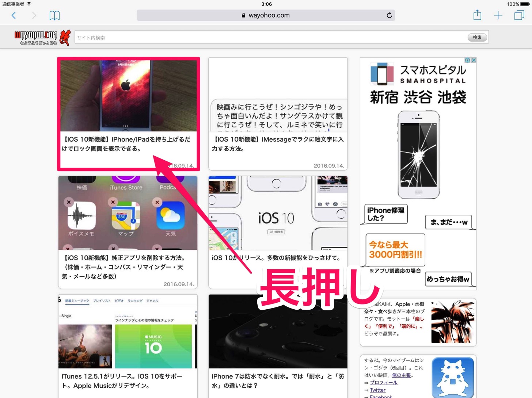Image resolution: width=532 pixels, height=398 pixels.
Task: Open article about iPhone/iPad lock screen raise
Action: pos(126,144)
